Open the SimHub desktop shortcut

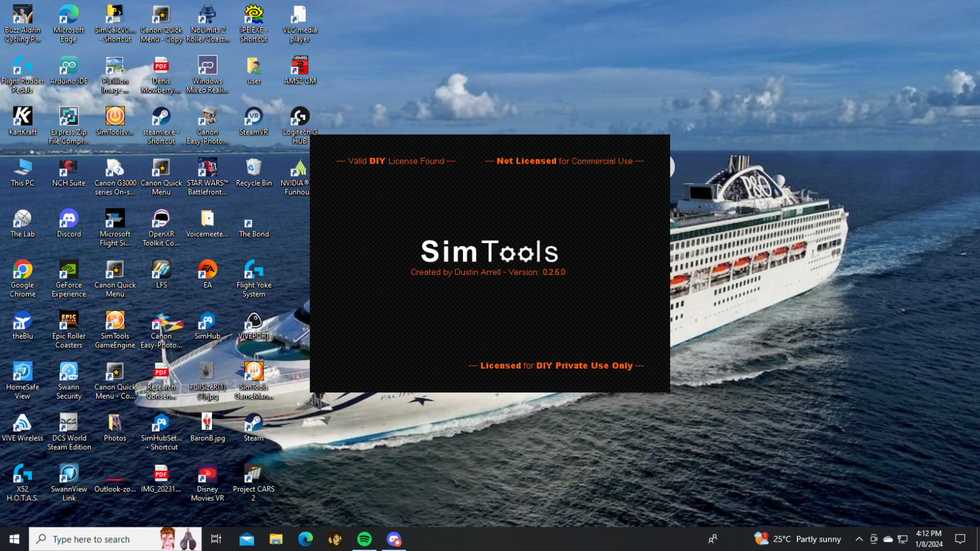208,325
